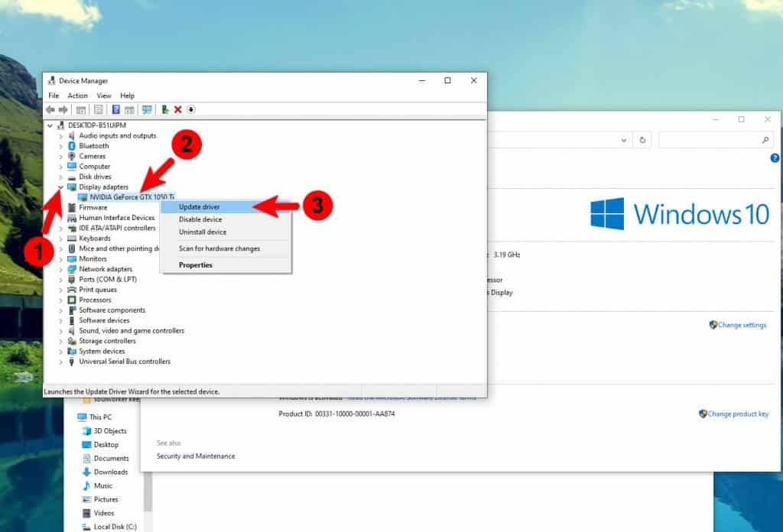Click Change product key link in System window
783x532 pixels.
pyautogui.click(x=738, y=414)
